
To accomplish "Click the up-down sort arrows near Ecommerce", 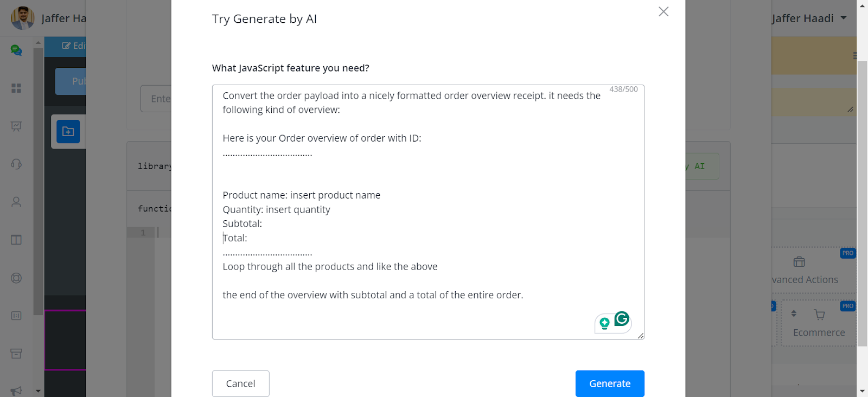I will 794,313.
